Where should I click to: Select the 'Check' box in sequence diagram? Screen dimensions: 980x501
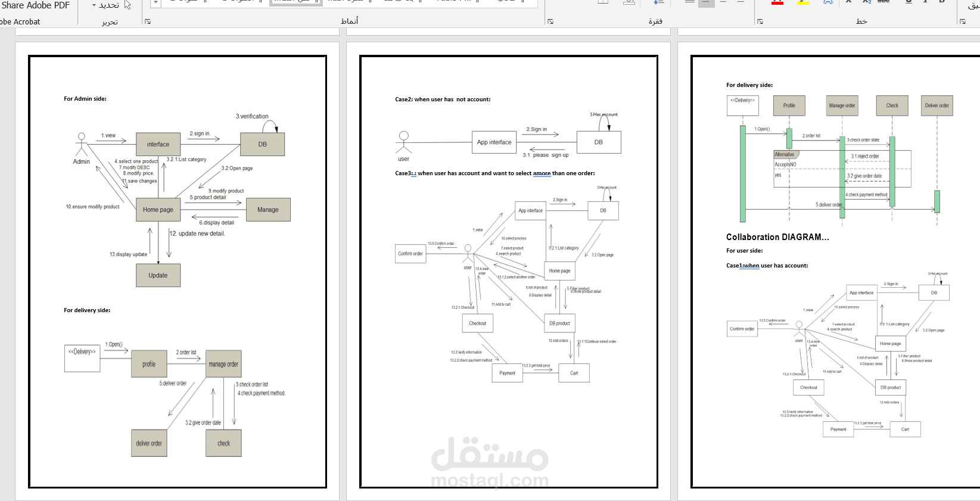pyautogui.click(x=892, y=105)
